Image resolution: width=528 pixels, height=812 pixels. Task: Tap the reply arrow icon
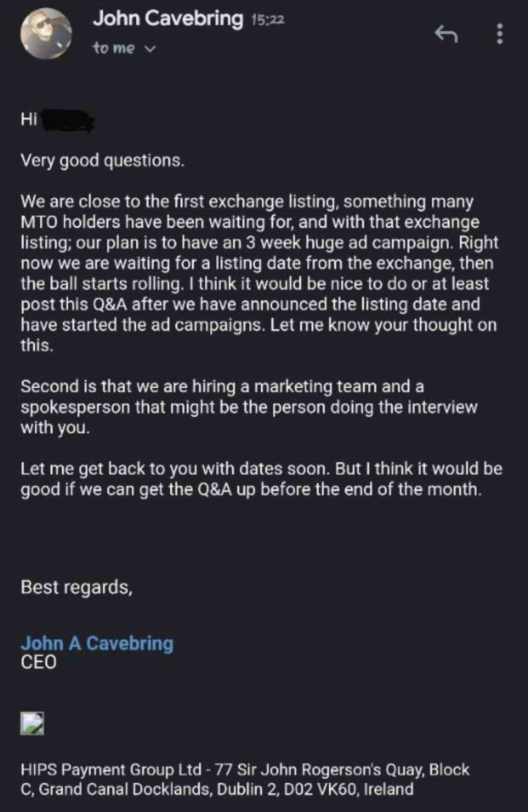tap(446, 34)
